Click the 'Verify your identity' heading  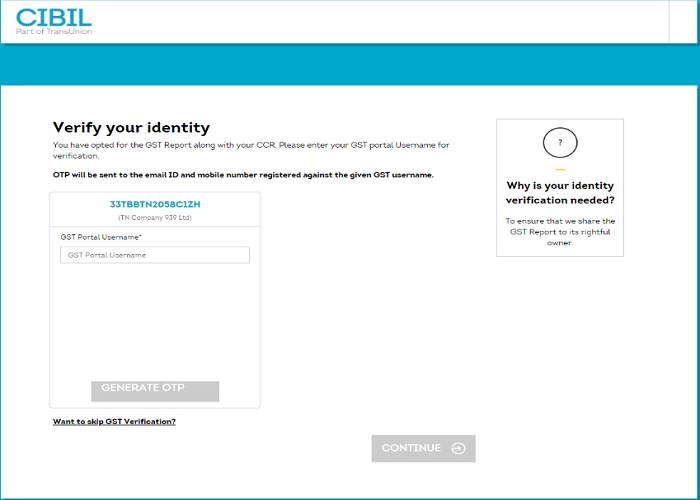click(x=131, y=127)
